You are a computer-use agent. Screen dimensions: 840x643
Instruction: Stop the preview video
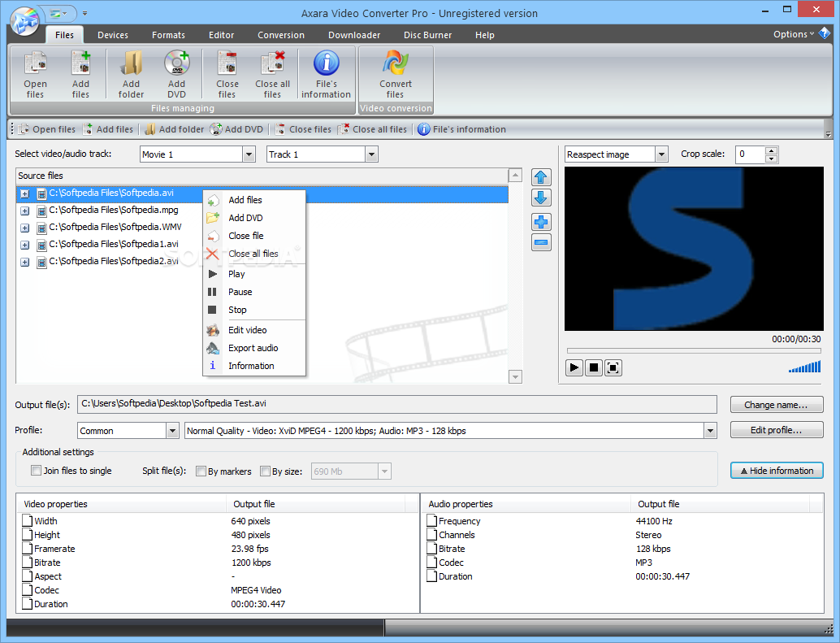pos(594,367)
